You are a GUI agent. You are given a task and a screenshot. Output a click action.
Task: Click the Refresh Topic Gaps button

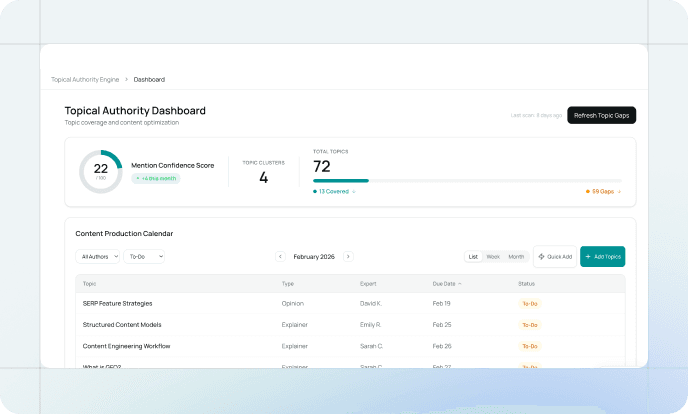tap(601, 115)
